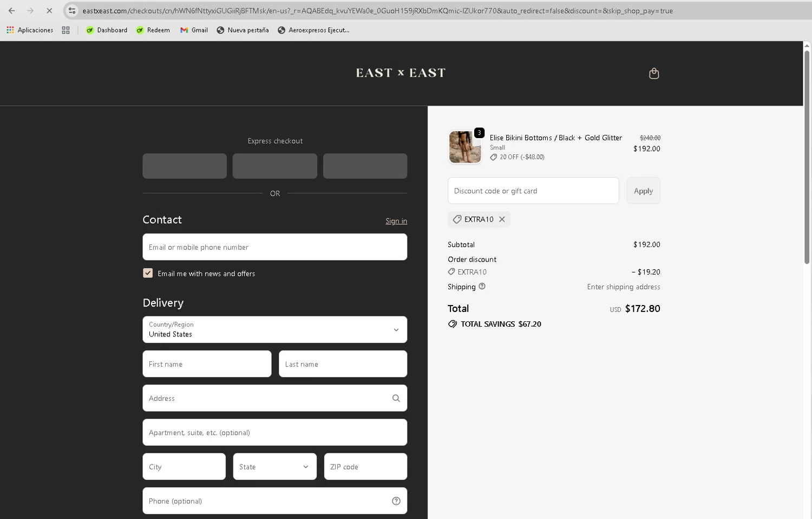812x519 pixels.
Task: Click the page vertical scrollbar
Action: (807, 157)
